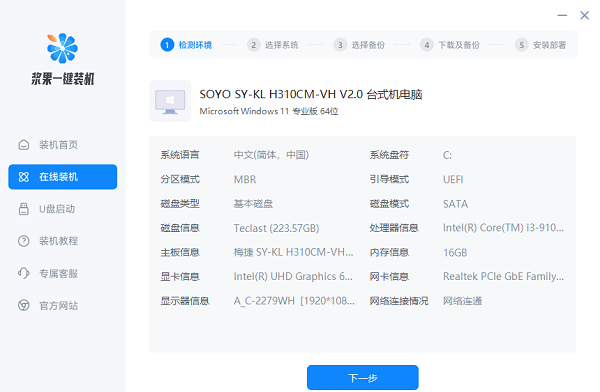This screenshot has width=600, height=392.
Task: Click the headset icon beside 专属客服
Action: (24, 273)
